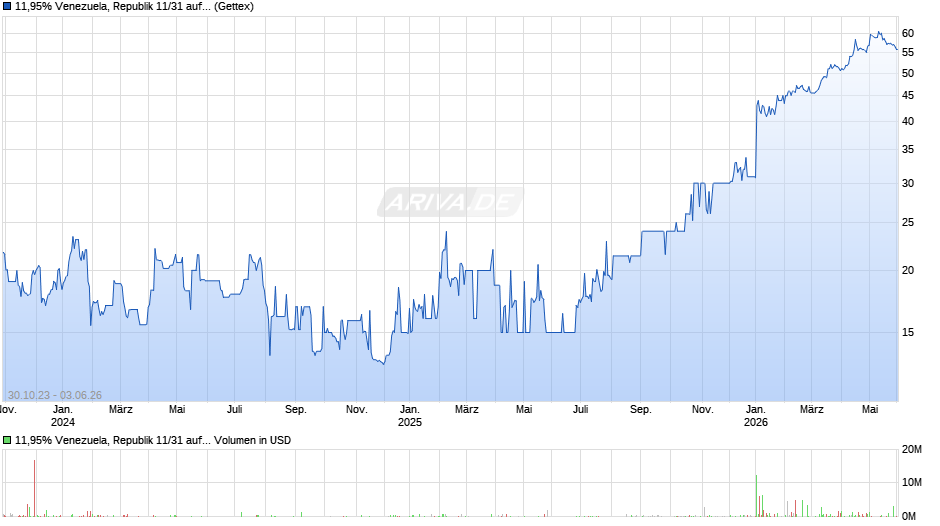Click the chart title '11,95% Venezuela, Republik 11/31 auf... (Gettex)'
Image resolution: width=940 pixels, height=526 pixels.
click(x=134, y=7)
